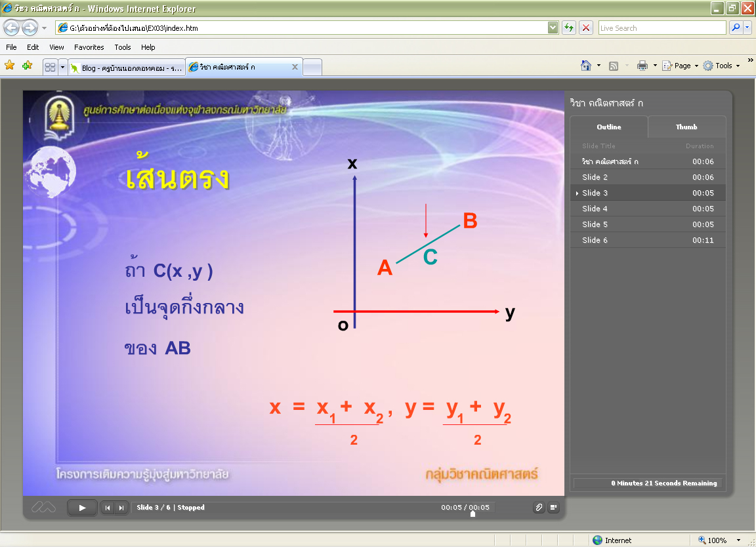This screenshot has width=756, height=547.
Task: Select Slide 4 in the outline
Action: pyautogui.click(x=595, y=209)
